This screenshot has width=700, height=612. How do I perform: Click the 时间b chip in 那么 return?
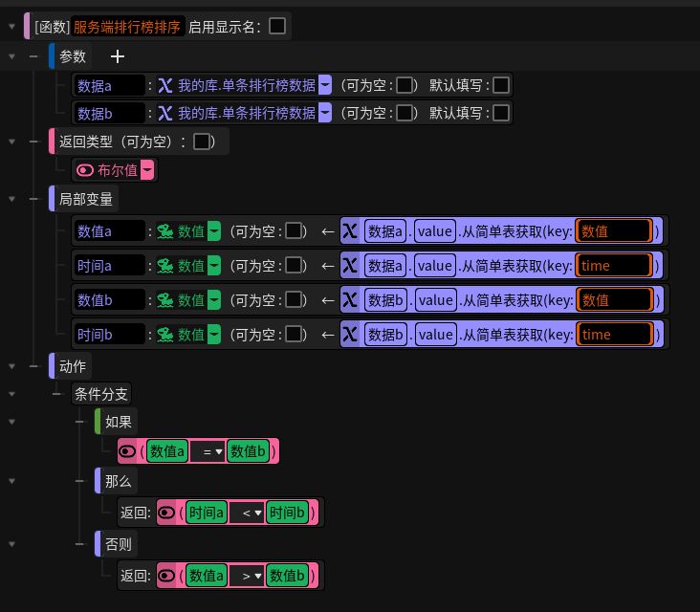(287, 513)
